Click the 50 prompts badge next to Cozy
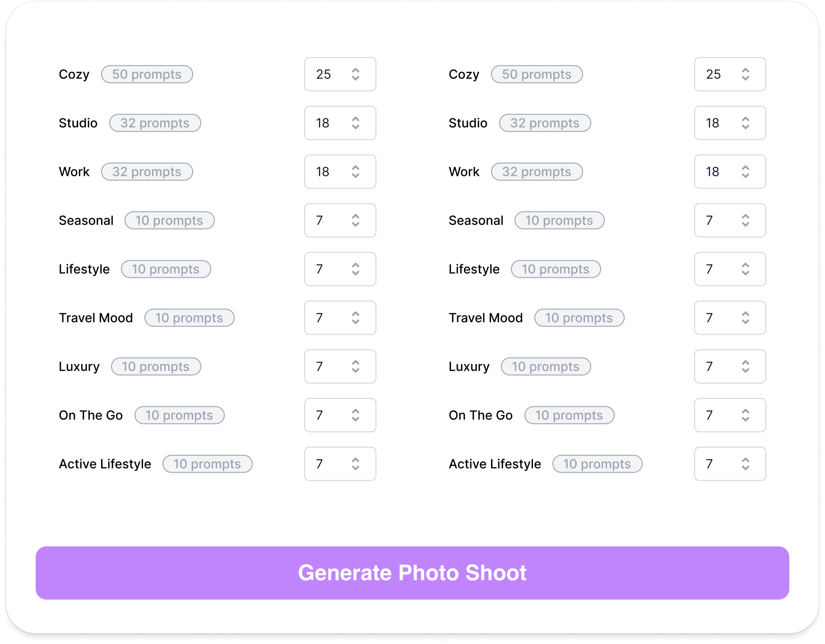 coord(147,74)
